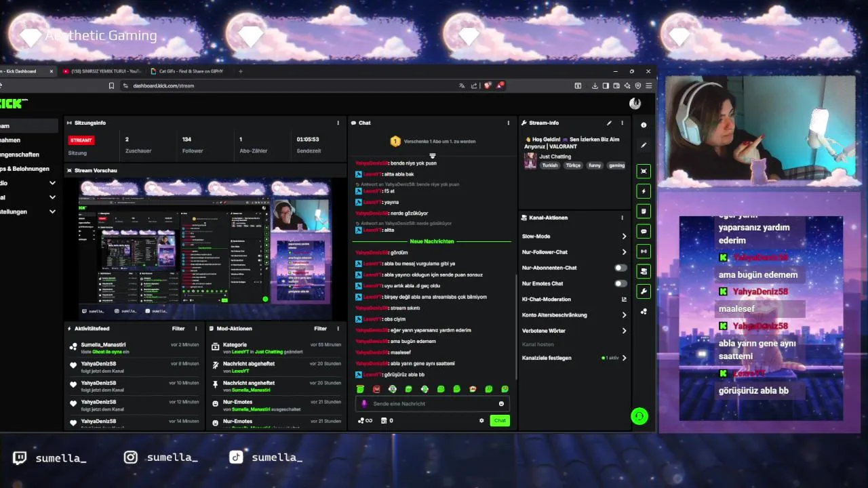Open Sitzungsinfo panel three-dot menu

(338, 123)
